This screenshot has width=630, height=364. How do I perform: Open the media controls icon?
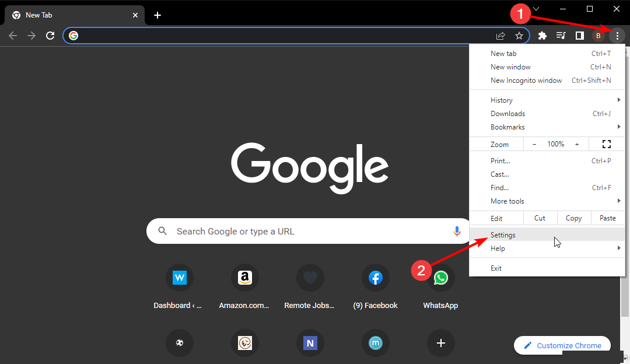(561, 36)
